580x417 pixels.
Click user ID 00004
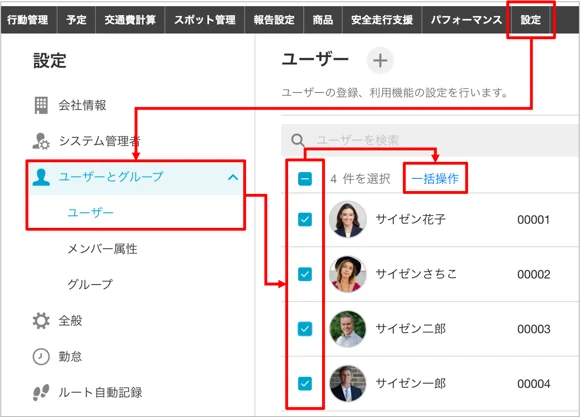[533, 384]
